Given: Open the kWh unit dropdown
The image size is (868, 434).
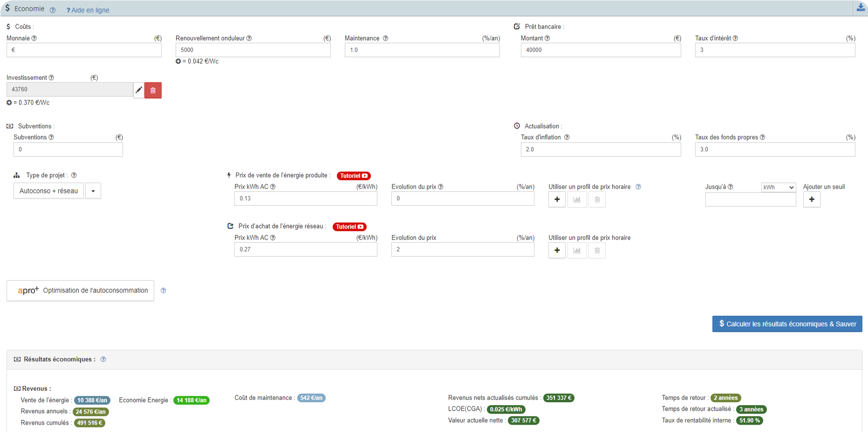Looking at the screenshot, I should [x=778, y=187].
